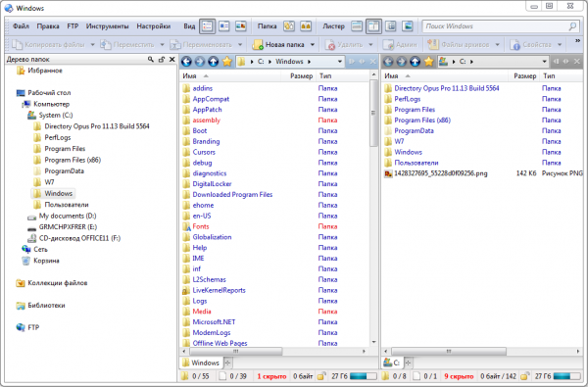
Task: Sort Windows pane by Размер column
Action: coord(301,76)
